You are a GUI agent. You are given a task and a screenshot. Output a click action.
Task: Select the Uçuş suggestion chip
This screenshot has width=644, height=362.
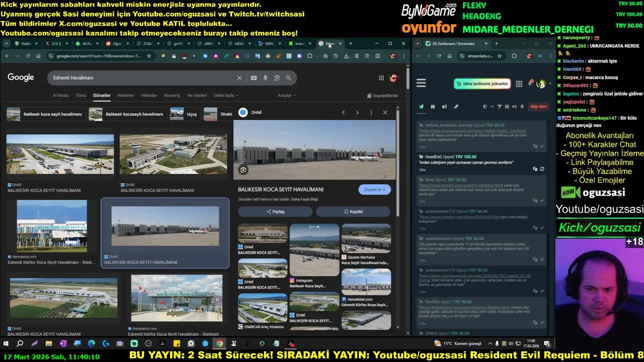click(185, 114)
